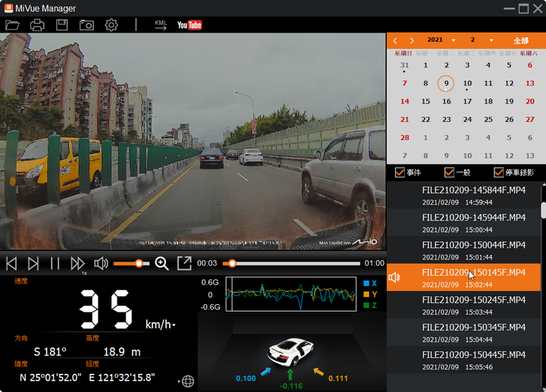546x392 pixels.
Task: Select calendar date 27
Action: point(529,119)
